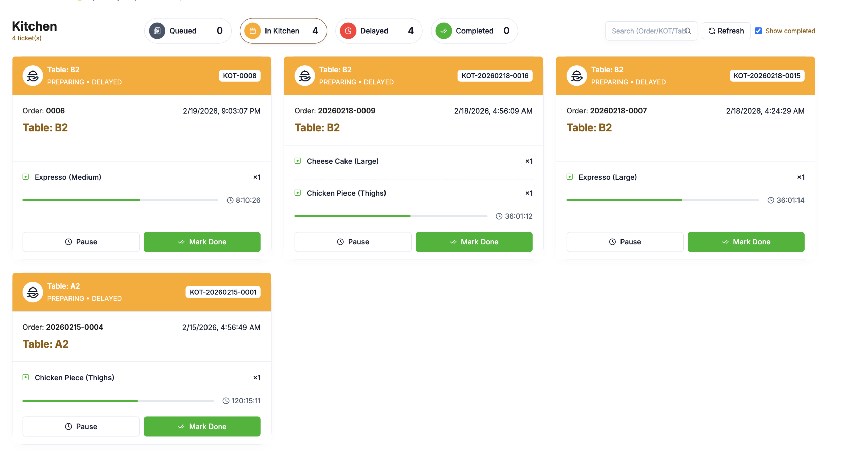
Task: Uncheck the Show completed checkbox
Action: pos(758,31)
